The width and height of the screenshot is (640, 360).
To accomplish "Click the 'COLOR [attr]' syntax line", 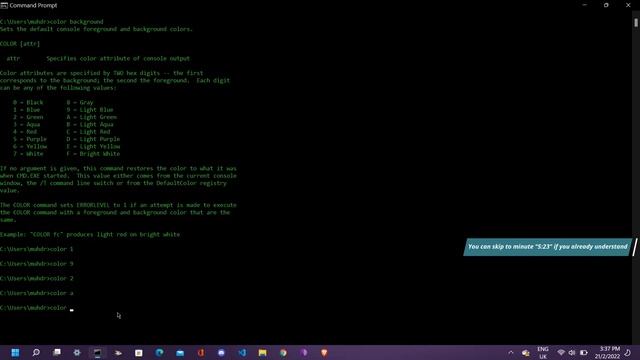I will tap(20, 44).
